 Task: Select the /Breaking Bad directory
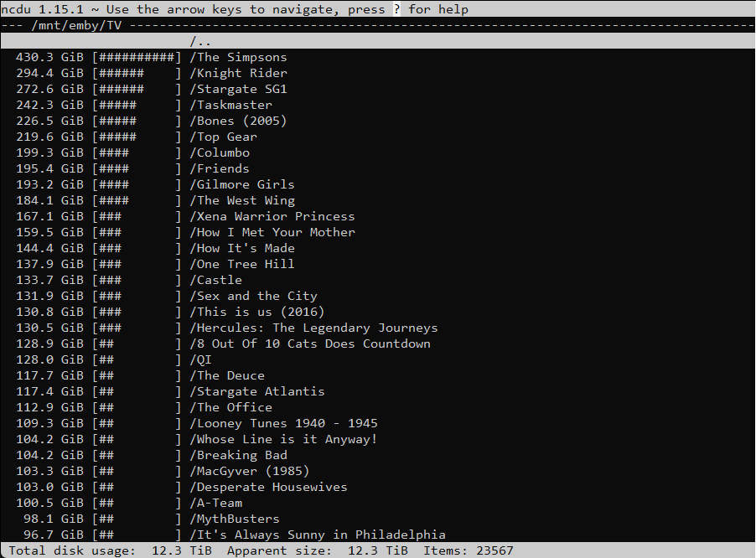[377, 455]
